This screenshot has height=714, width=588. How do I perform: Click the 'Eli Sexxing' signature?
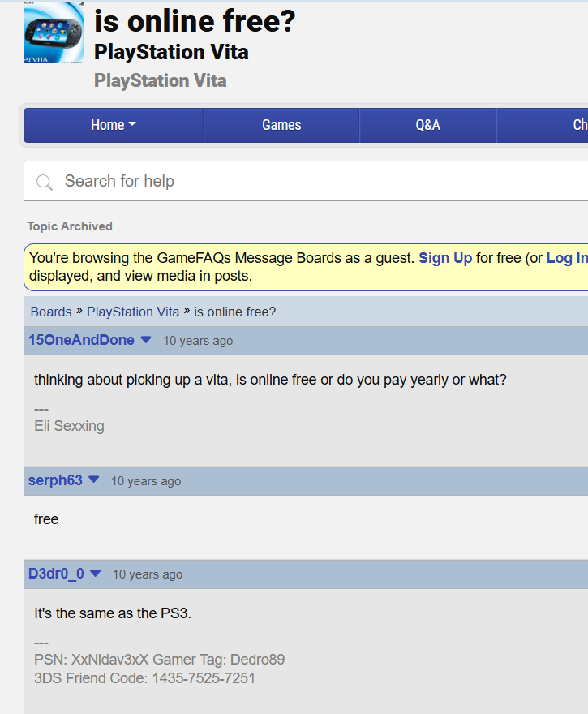(69, 426)
